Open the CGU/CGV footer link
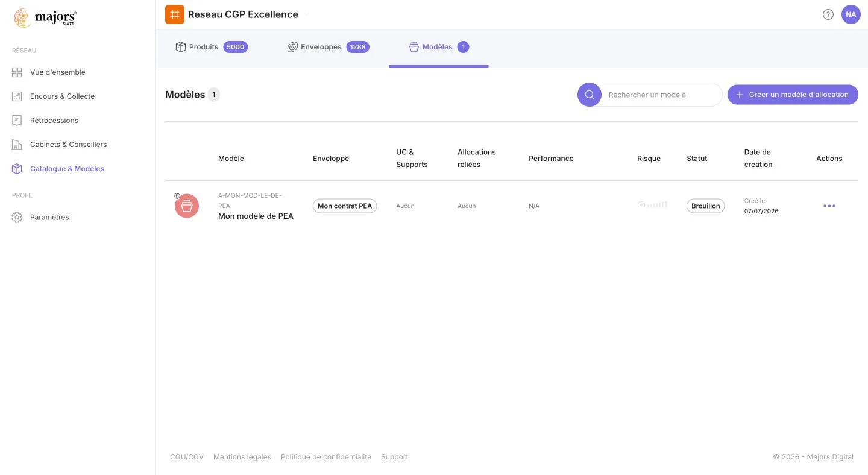The width and height of the screenshot is (868, 475). click(187, 457)
